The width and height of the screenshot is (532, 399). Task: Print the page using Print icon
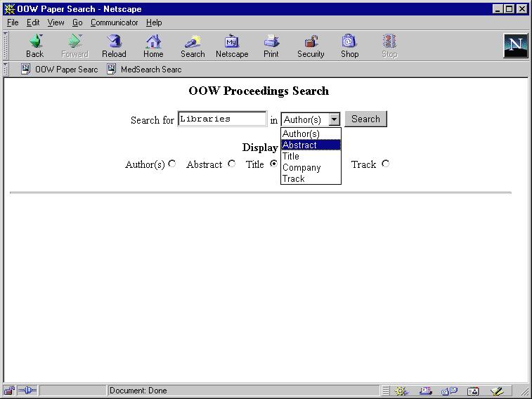coord(271,45)
